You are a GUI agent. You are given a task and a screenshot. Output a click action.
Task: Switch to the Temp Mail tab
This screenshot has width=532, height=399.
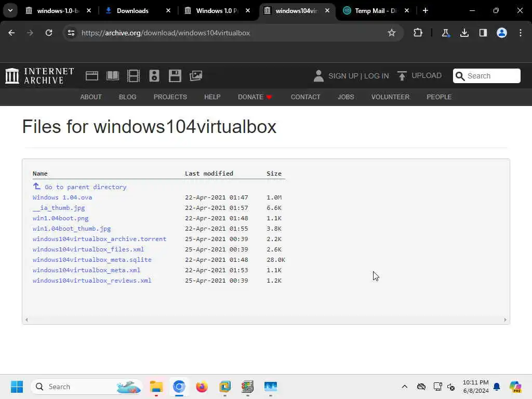click(x=376, y=10)
